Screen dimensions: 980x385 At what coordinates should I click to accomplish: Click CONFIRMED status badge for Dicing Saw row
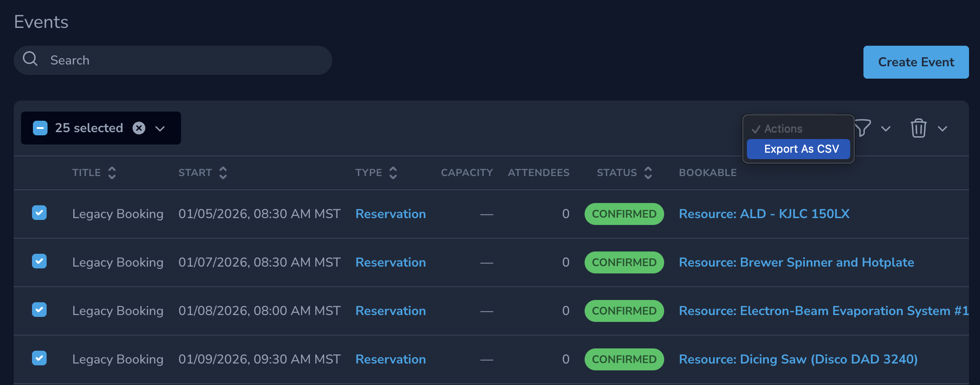click(624, 359)
